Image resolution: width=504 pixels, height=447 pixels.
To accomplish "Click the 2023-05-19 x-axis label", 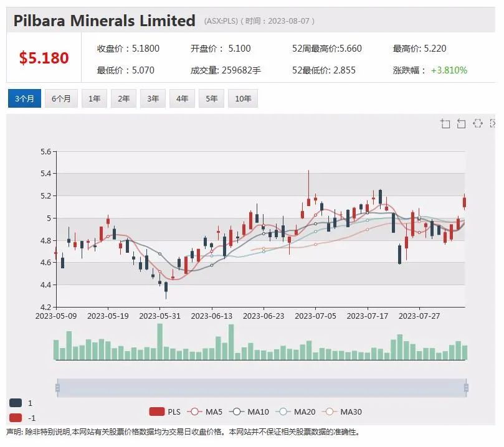I will click(108, 316).
